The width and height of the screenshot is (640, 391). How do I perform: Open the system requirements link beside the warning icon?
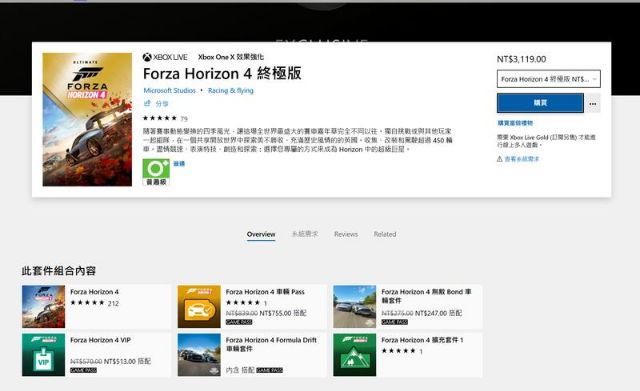(x=522, y=159)
